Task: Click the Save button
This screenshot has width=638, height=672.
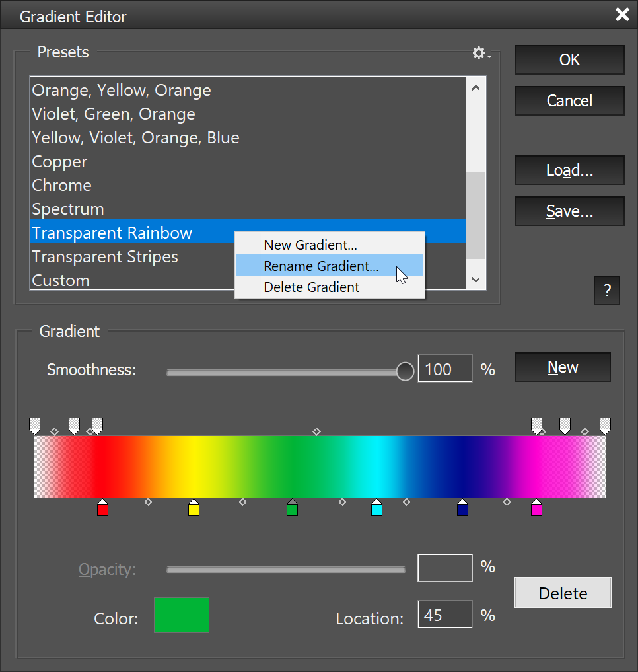Action: [x=569, y=211]
